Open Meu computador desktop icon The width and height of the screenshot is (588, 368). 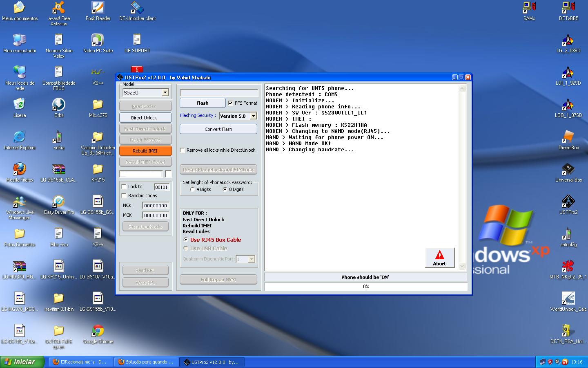tap(20, 43)
